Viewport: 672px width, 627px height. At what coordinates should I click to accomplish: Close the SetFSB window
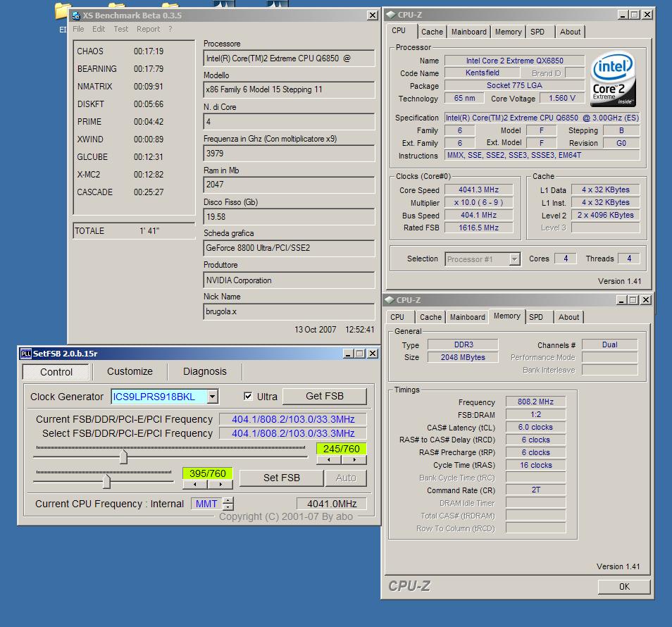(373, 354)
